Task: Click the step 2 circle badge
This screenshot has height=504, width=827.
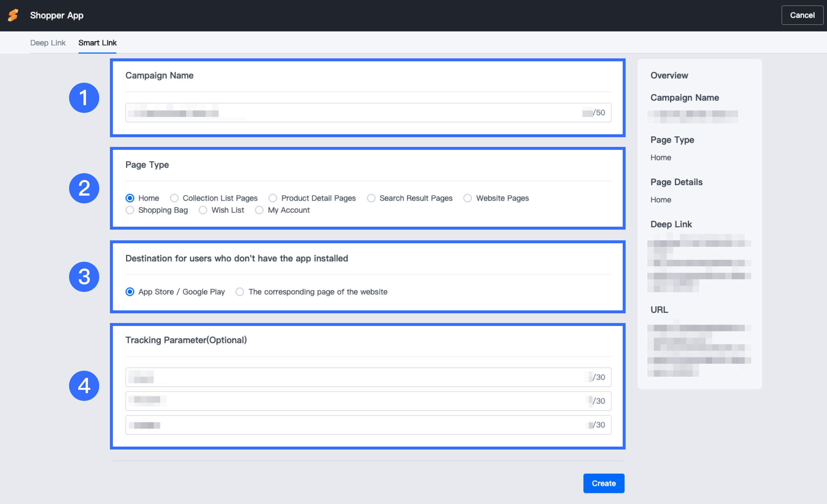Action: coord(84,188)
